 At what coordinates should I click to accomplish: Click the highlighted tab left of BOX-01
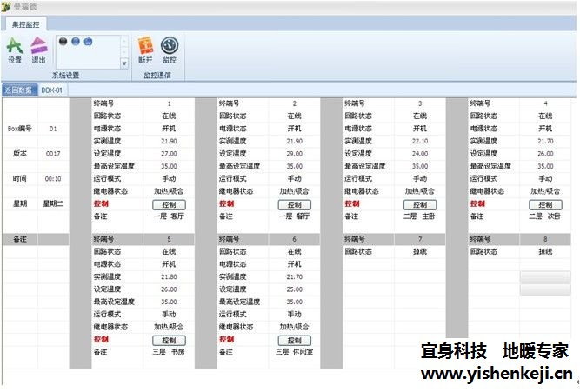[x=19, y=90]
